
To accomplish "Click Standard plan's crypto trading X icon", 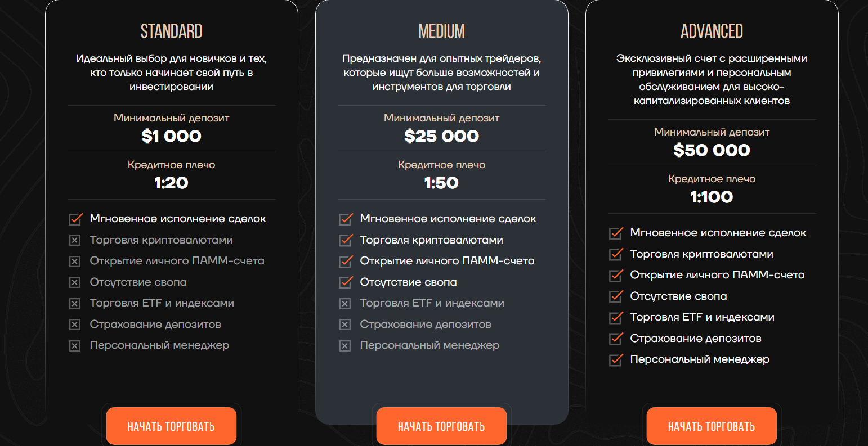I will pyautogui.click(x=75, y=241).
